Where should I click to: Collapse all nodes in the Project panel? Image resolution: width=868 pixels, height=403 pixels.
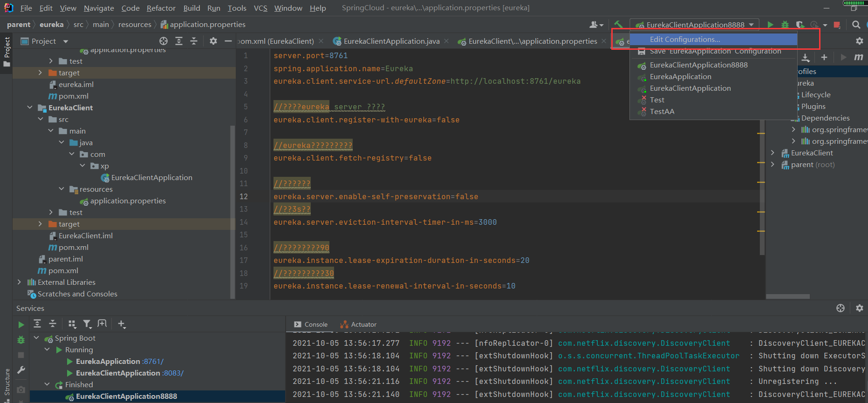pyautogui.click(x=194, y=41)
